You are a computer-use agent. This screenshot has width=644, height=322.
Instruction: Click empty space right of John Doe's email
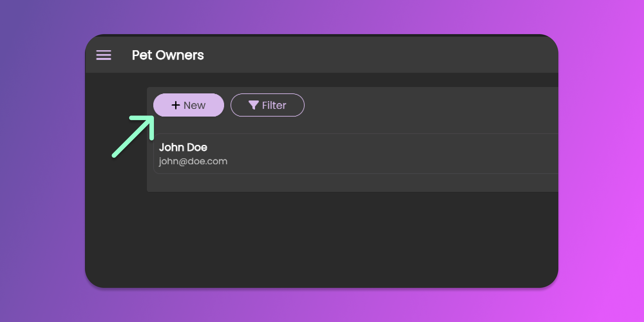386,161
